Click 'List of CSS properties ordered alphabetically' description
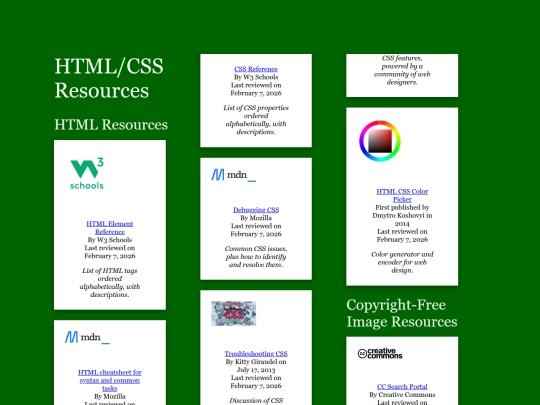 256,120
